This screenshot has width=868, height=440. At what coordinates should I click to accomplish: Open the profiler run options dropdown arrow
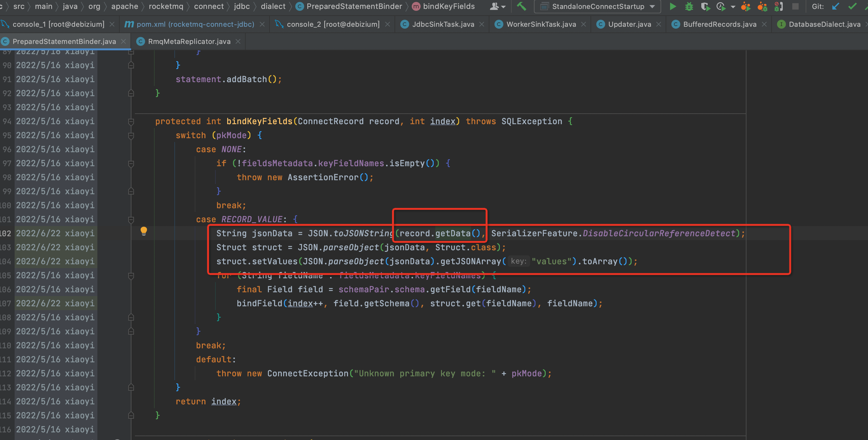[x=733, y=6]
